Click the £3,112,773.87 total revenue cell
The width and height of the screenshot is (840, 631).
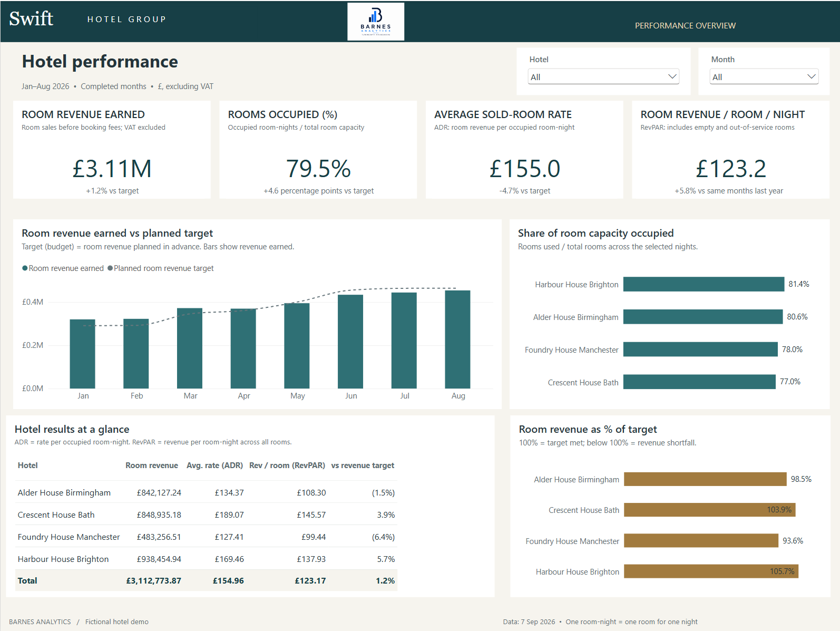coord(154,581)
